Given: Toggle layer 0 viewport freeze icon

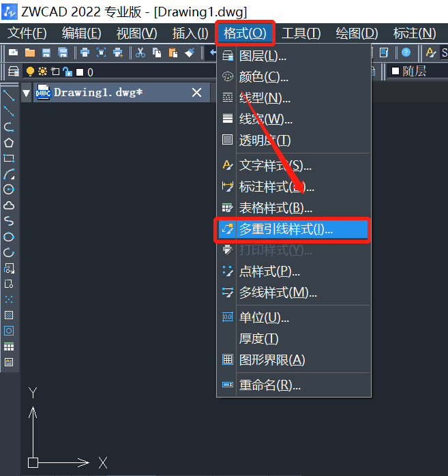Looking at the screenshot, I should point(55,72).
